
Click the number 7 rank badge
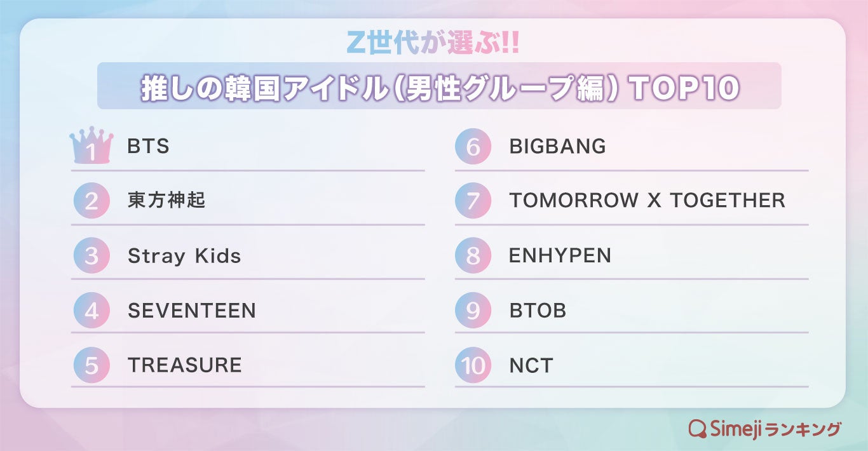click(473, 201)
